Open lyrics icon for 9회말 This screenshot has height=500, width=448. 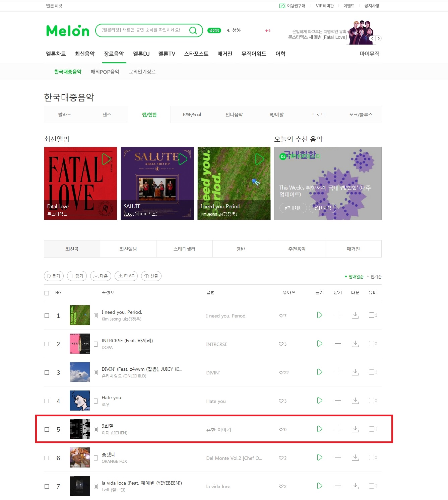coord(96,429)
